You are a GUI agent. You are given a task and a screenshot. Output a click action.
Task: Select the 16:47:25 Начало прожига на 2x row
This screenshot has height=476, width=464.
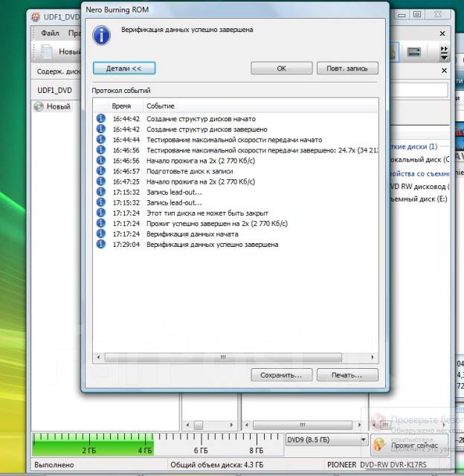pos(236,181)
